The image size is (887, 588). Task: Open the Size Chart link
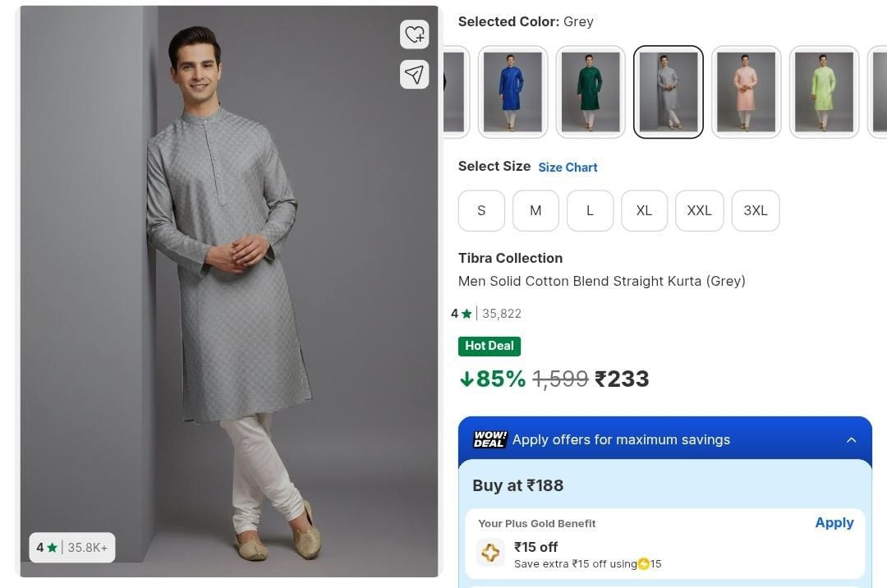click(568, 168)
